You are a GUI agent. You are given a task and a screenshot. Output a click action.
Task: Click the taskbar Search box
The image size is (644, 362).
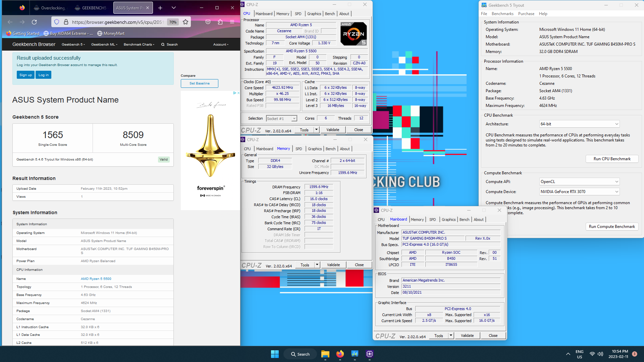[300, 354]
